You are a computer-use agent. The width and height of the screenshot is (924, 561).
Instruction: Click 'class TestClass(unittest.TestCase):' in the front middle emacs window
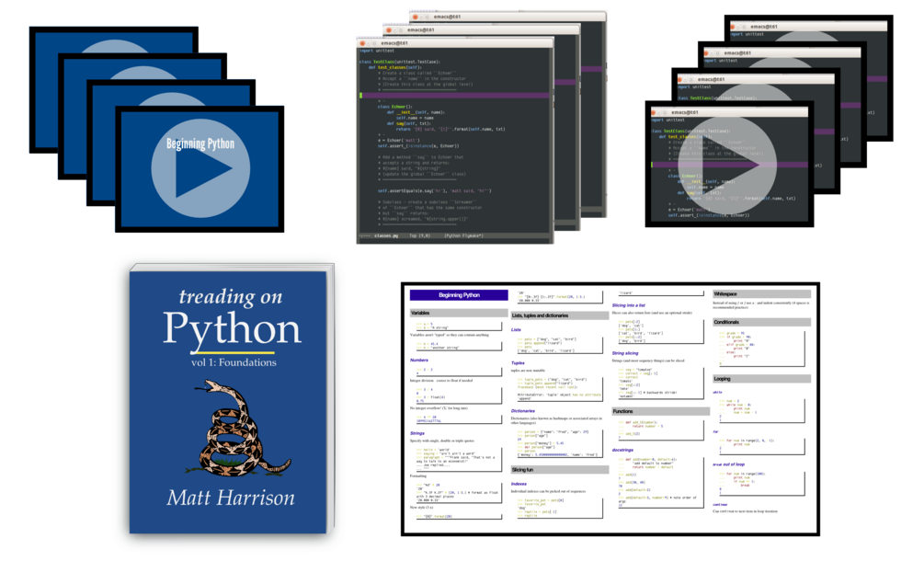[400, 62]
